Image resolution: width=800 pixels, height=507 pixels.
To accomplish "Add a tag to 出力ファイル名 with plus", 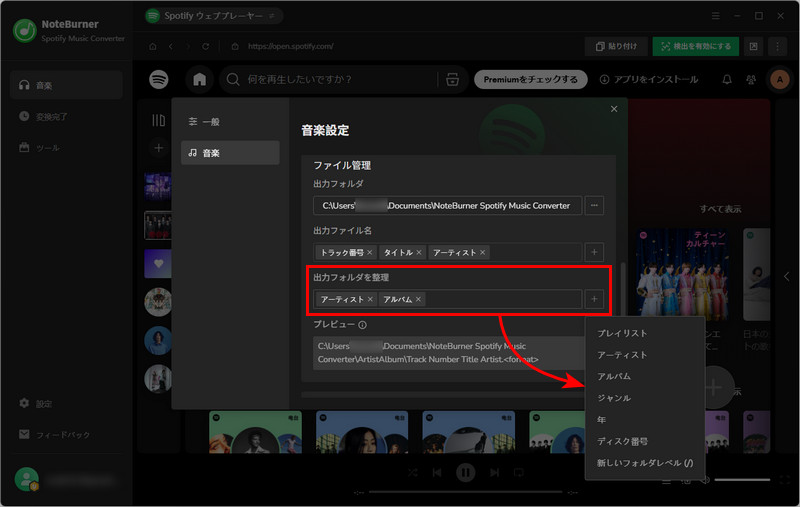I will [594, 252].
